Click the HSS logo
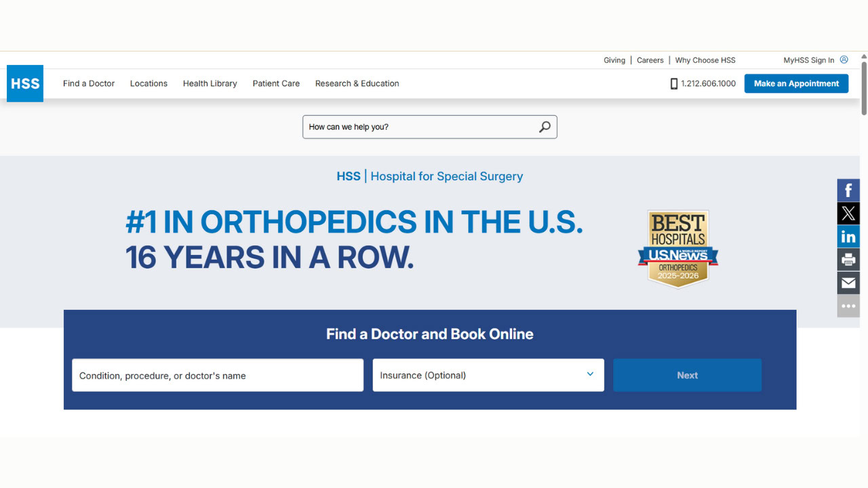 tap(24, 83)
